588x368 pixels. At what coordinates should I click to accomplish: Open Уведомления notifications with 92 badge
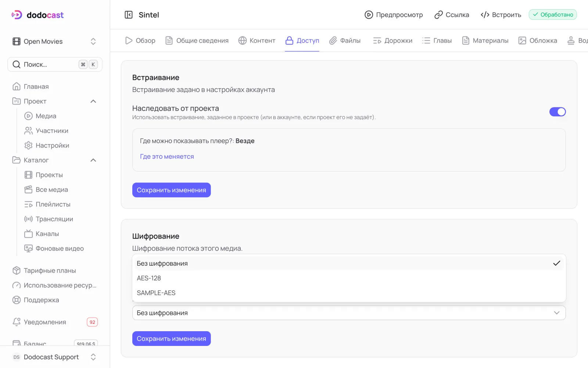tap(55, 322)
